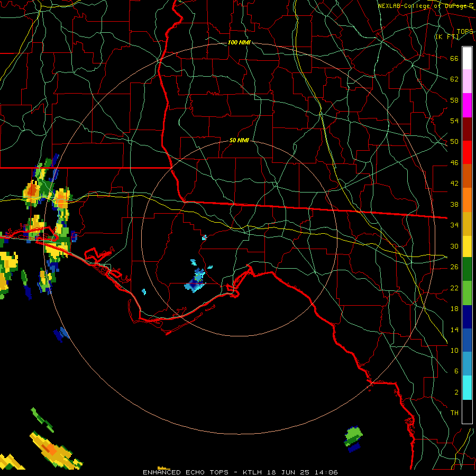Image resolution: width=476 pixels, height=476 pixels.
Task: Click the TOPS legend title
Action: pos(465,32)
